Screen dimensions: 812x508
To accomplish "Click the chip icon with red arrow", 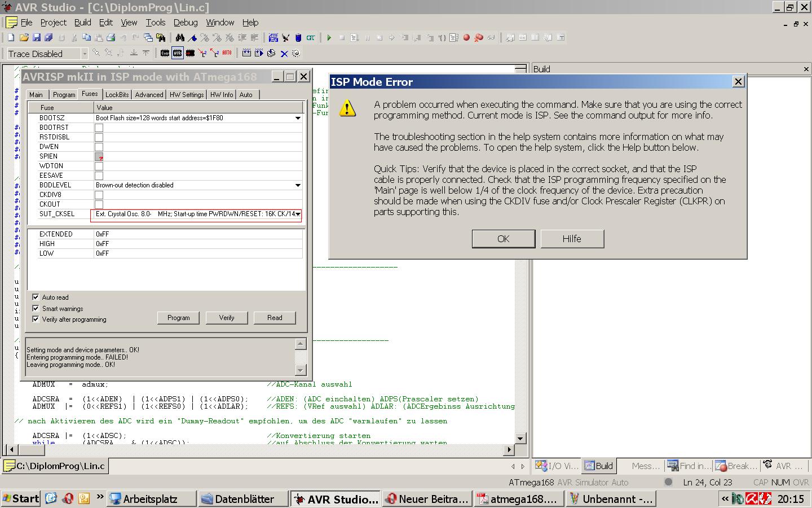I will coord(190,53).
